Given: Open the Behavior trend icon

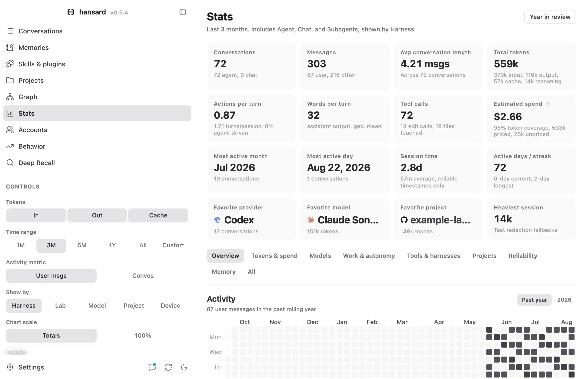Looking at the screenshot, I should [10, 146].
